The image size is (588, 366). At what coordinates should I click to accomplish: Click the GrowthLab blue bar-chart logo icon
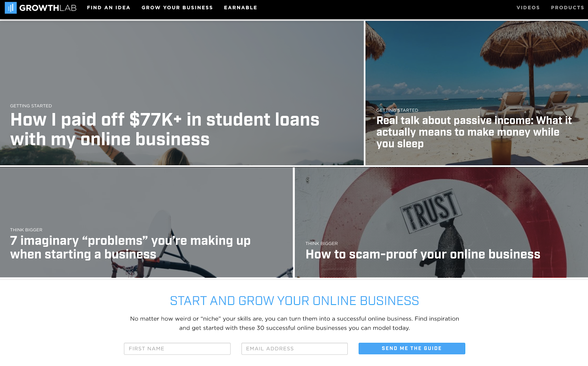pos(11,8)
